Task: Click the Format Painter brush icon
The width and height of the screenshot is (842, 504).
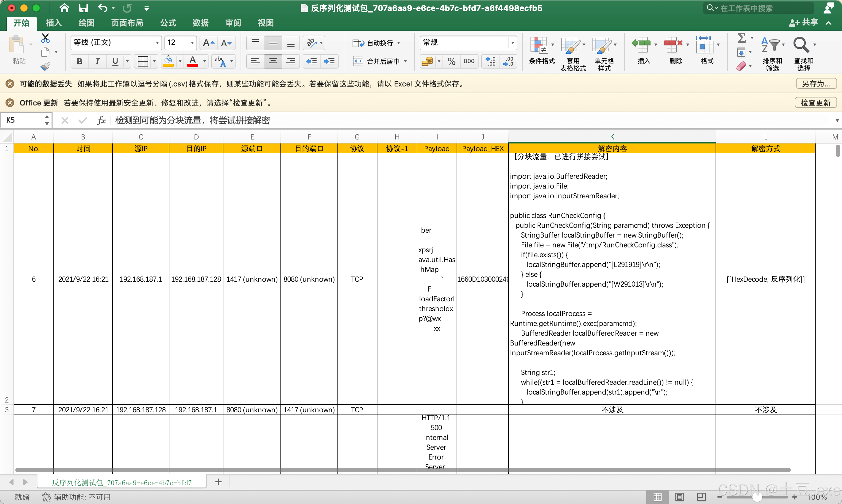Action: (45, 66)
